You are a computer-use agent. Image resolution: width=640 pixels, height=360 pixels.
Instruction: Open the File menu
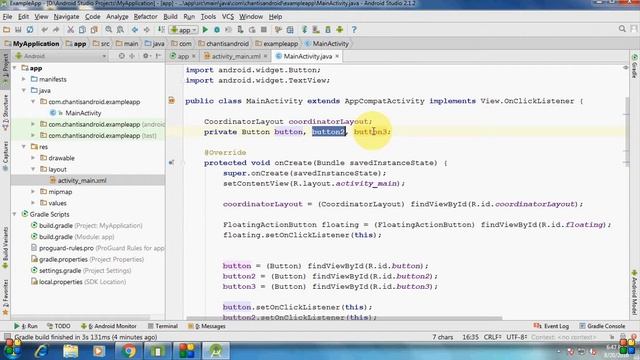[x=7, y=17]
